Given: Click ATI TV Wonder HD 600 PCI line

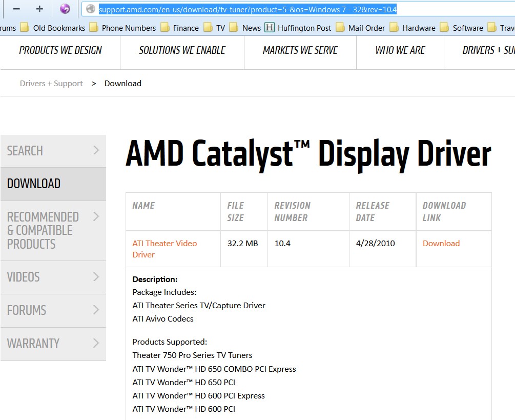Looking at the screenshot, I should point(184,409).
